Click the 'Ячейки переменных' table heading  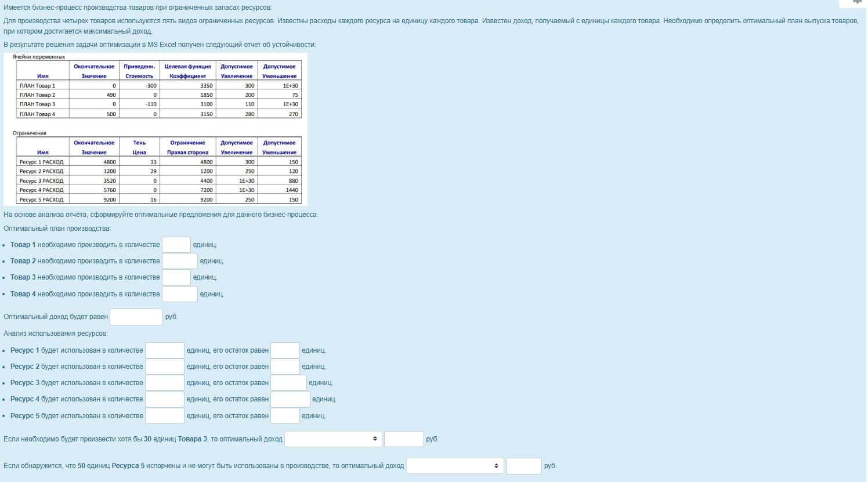coord(39,57)
